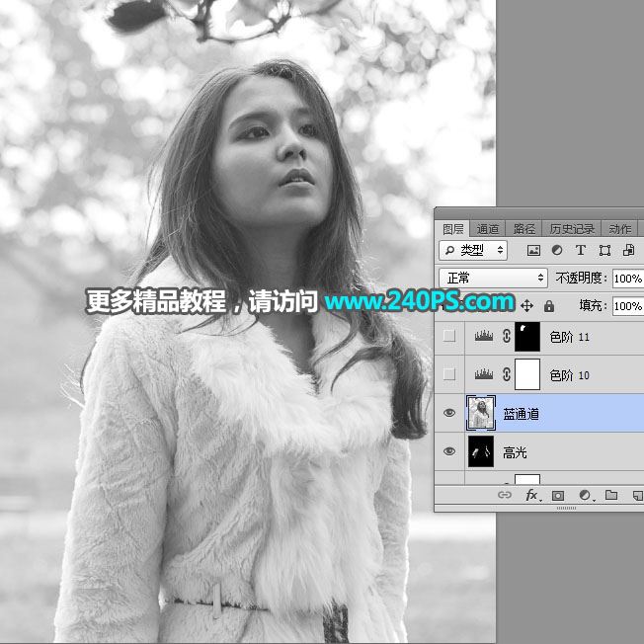Open the 类型 filter type dropdown
This screenshot has width=644, height=644.
474,251
